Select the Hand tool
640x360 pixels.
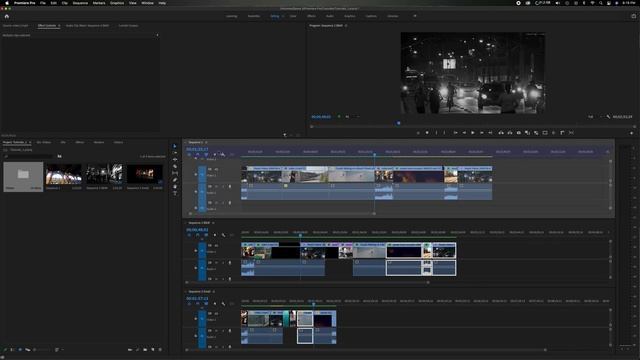coord(175,187)
